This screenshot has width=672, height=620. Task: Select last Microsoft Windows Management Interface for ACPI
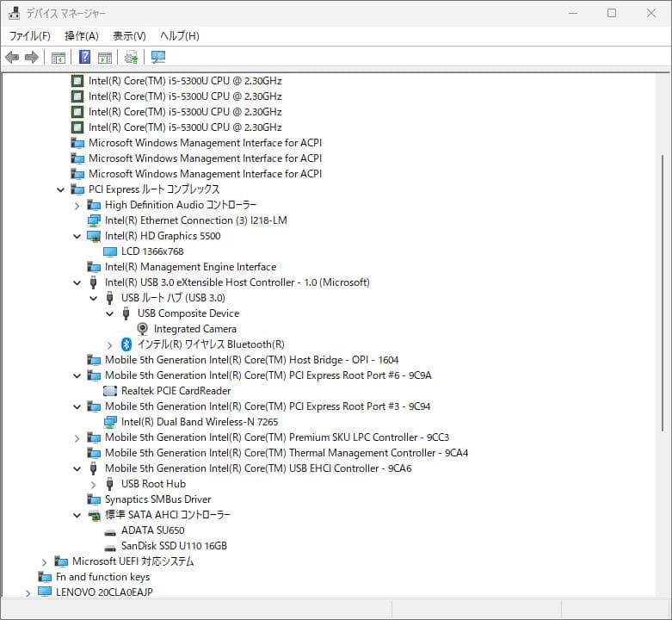(x=205, y=174)
